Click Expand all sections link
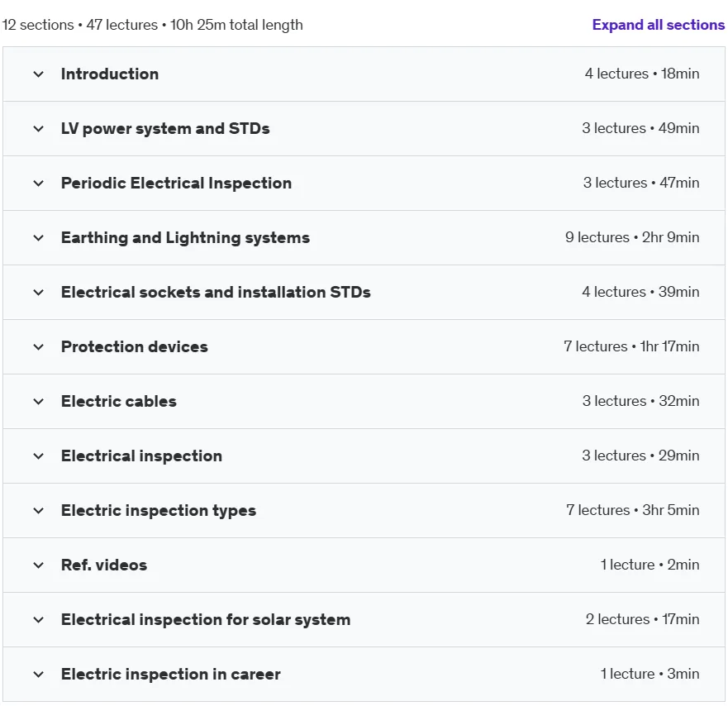The image size is (728, 706). coord(659,25)
